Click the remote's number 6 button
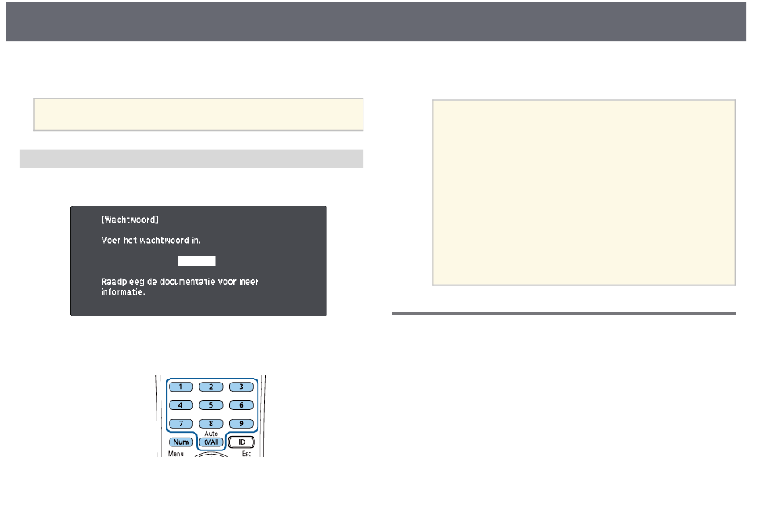Image resolution: width=767 pixels, height=532 pixels. coord(241,405)
